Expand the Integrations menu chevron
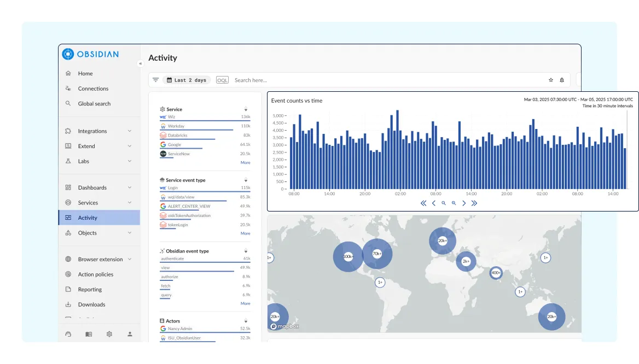 130,131
